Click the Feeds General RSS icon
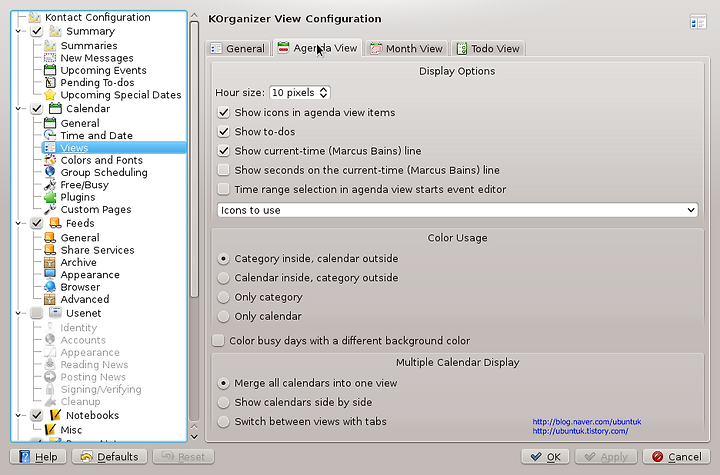Image resolution: width=720 pixels, height=475 pixels. [50, 238]
